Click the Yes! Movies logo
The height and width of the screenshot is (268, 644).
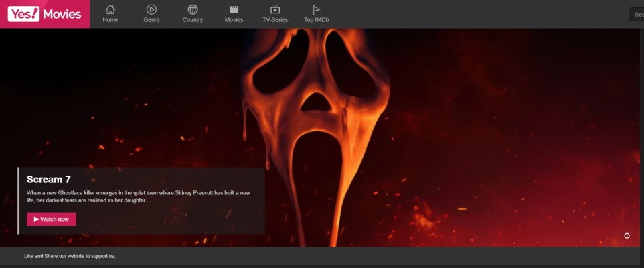coord(45,14)
